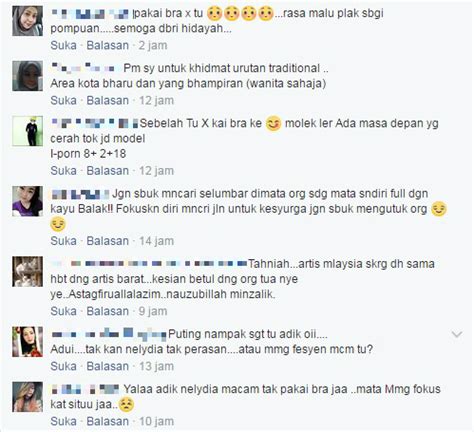Open hijab avatar of pakai bra commenter
The image size is (474, 432).
(x=28, y=21)
